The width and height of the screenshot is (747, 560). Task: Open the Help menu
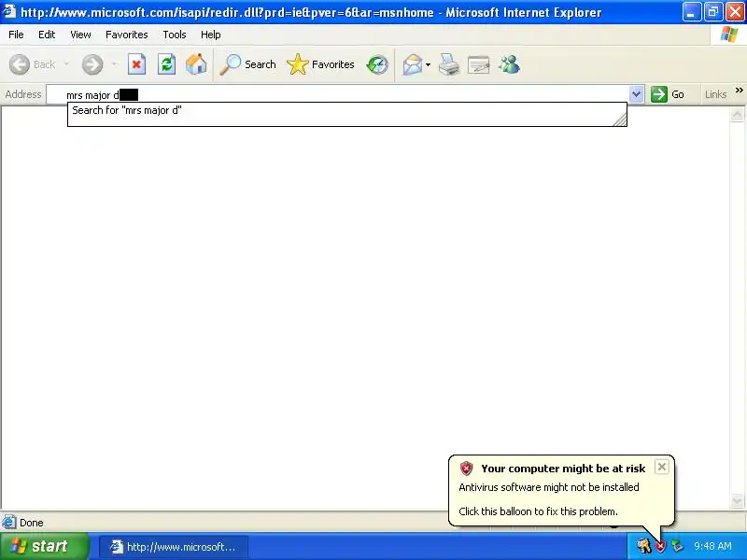(x=211, y=35)
